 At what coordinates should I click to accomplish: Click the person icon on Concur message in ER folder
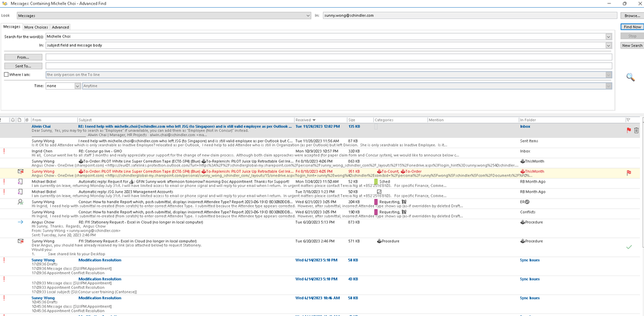click(x=20, y=202)
